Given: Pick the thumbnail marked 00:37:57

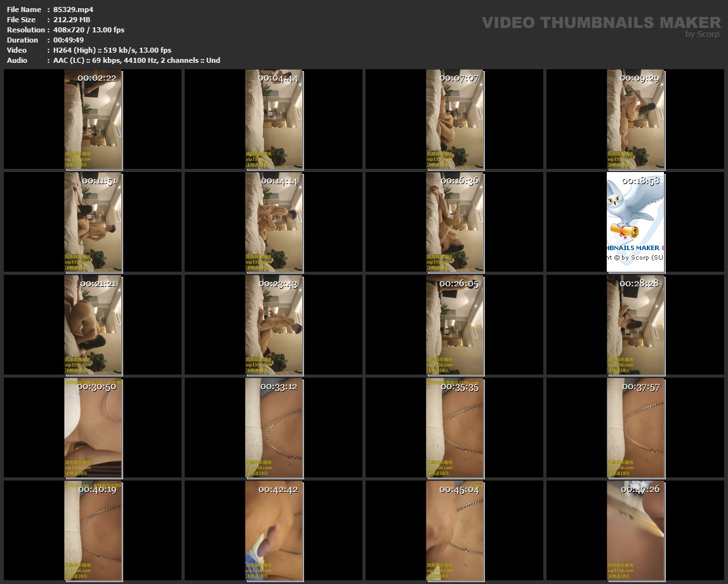Looking at the screenshot, I should [636, 428].
